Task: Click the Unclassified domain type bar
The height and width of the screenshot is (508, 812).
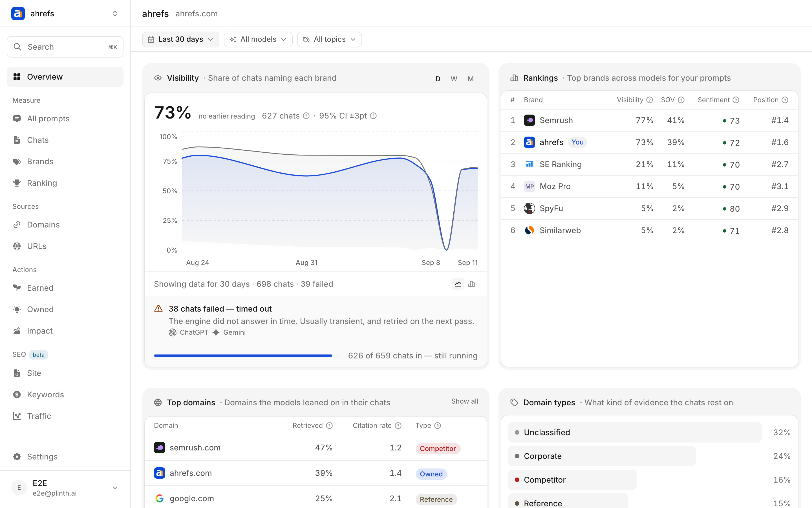Action: tap(634, 432)
